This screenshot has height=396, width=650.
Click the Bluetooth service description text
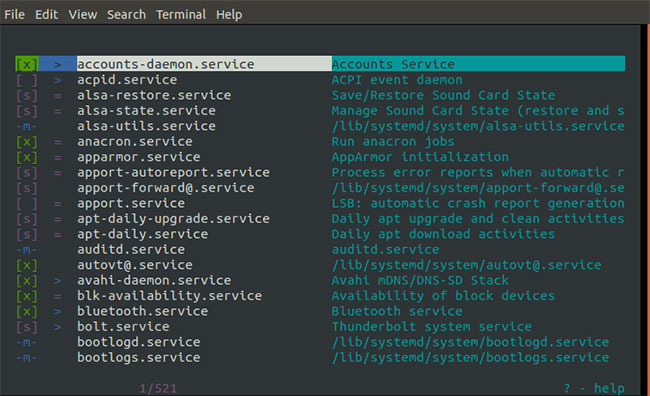(x=397, y=311)
